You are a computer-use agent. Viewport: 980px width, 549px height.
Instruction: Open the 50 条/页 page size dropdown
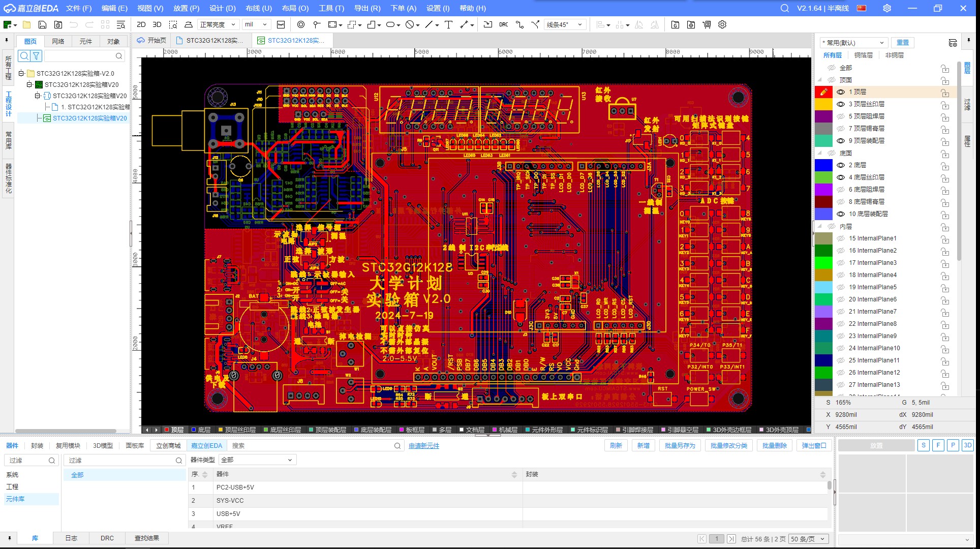pyautogui.click(x=808, y=539)
